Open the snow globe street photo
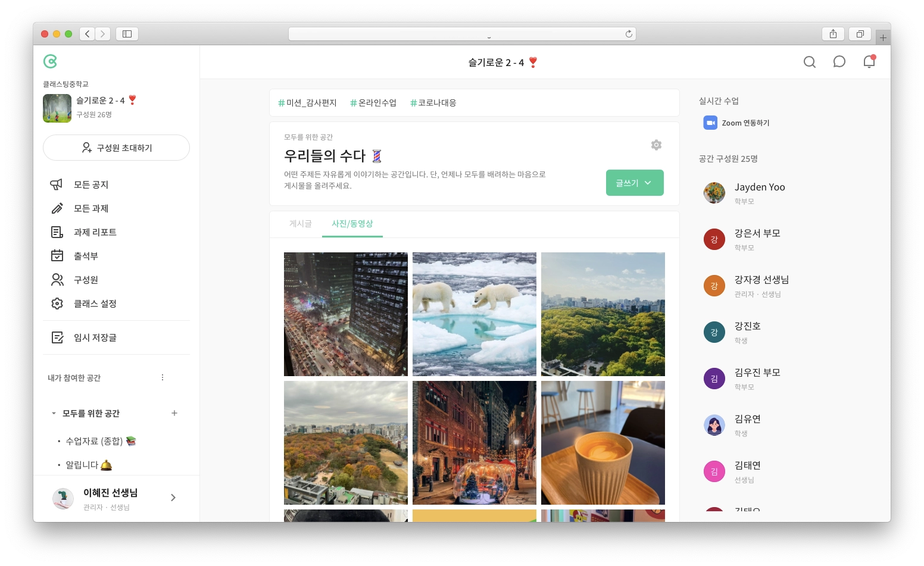924x566 pixels. coord(475,443)
